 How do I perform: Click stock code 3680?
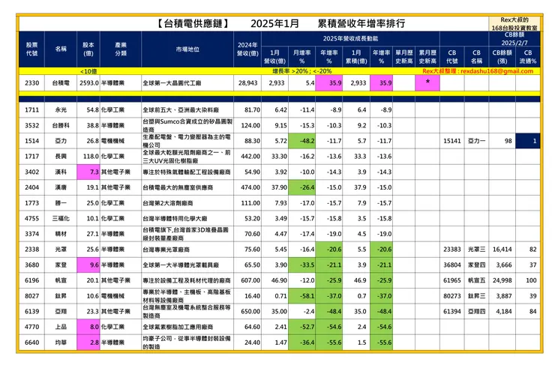coord(31,265)
